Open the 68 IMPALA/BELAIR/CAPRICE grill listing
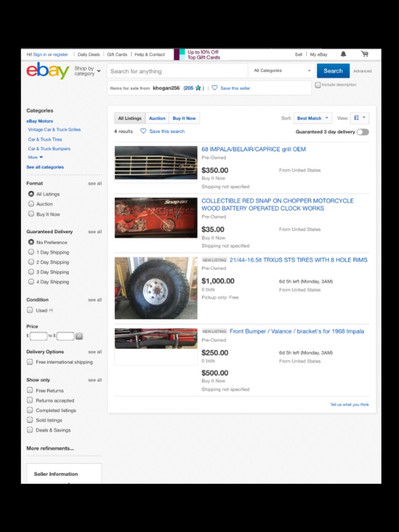The image size is (399, 532). point(254,149)
